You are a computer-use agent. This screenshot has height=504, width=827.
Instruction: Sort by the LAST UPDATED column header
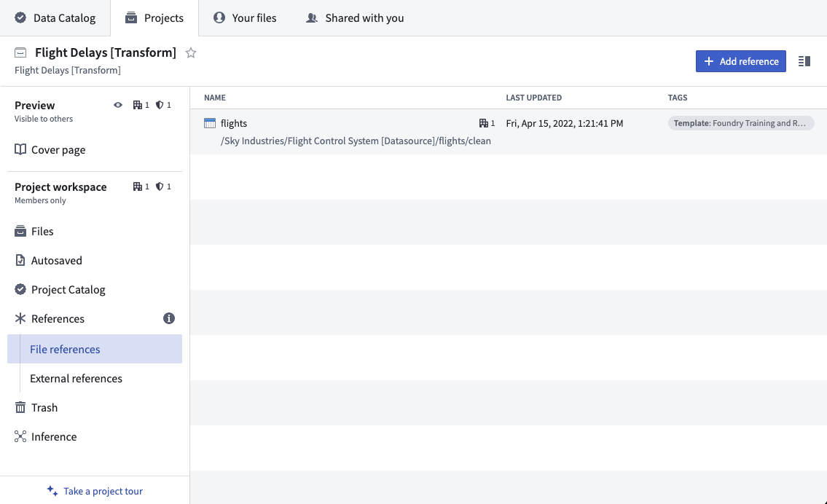[534, 98]
